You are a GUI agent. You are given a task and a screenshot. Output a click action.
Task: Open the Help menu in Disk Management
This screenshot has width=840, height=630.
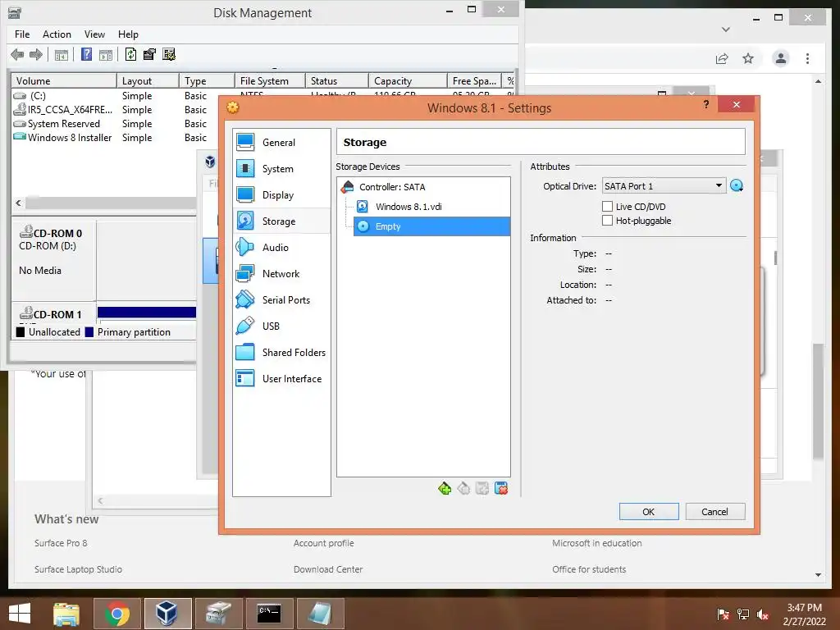128,34
